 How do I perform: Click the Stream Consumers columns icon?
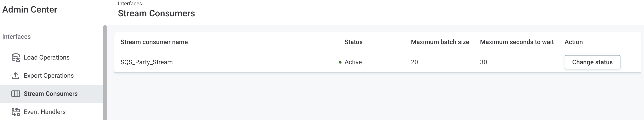click(x=16, y=94)
